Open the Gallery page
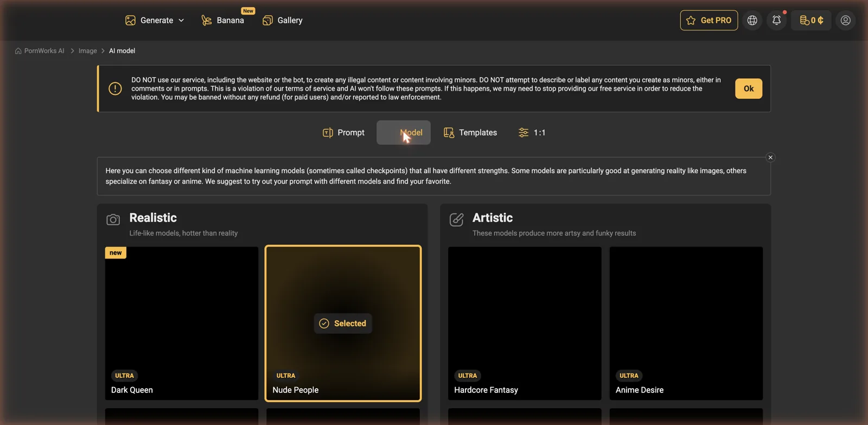Viewport: 868px width, 425px height. click(283, 20)
